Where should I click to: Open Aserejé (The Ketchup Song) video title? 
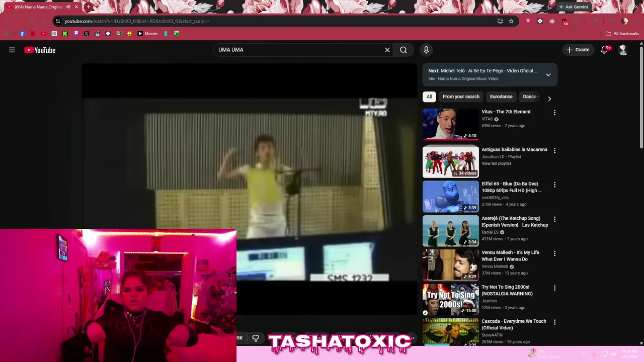515,222
